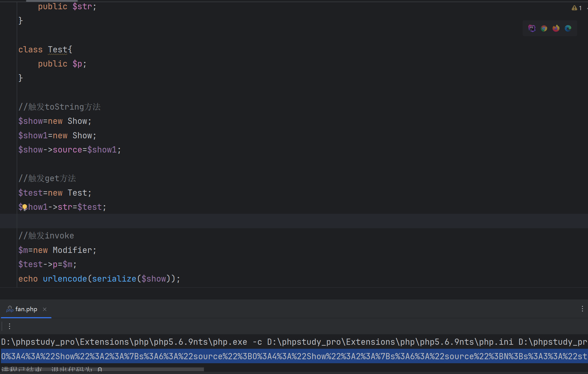Place cursor on 'public $str;' line
This screenshot has height=374, width=588.
tap(67, 6)
